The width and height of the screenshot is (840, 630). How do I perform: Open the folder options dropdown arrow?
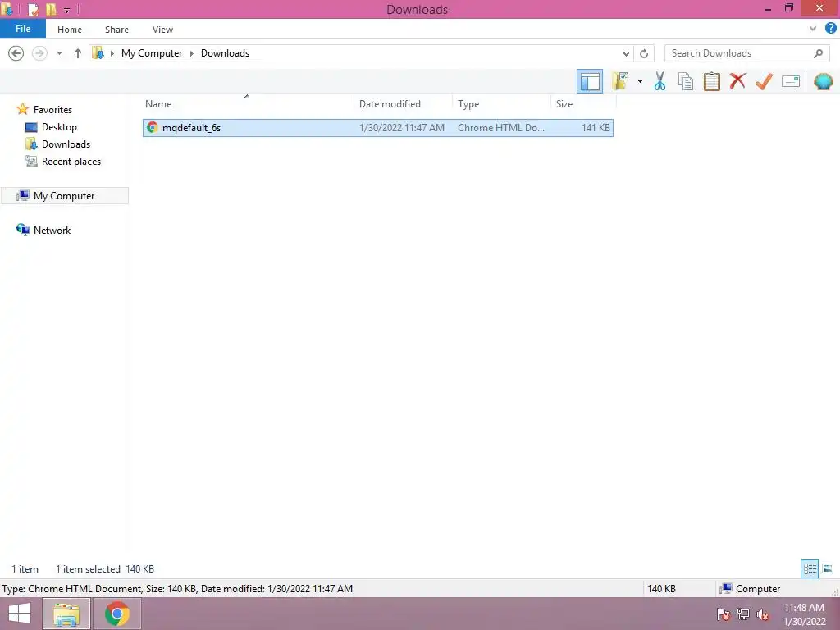coord(640,81)
